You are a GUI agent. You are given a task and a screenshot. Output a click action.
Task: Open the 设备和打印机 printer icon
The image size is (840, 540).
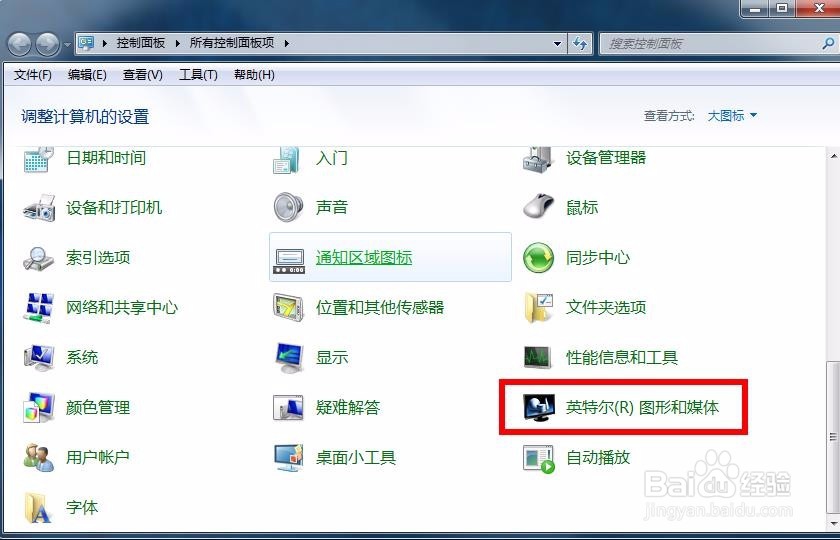click(39, 207)
